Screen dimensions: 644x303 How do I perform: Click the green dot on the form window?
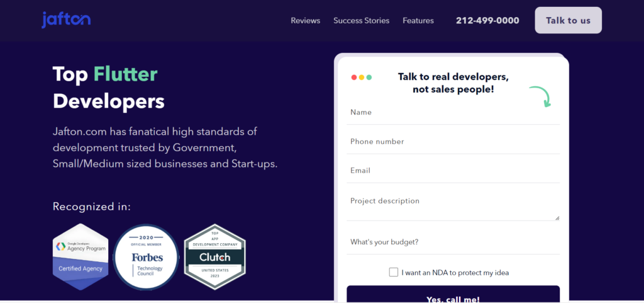click(369, 77)
